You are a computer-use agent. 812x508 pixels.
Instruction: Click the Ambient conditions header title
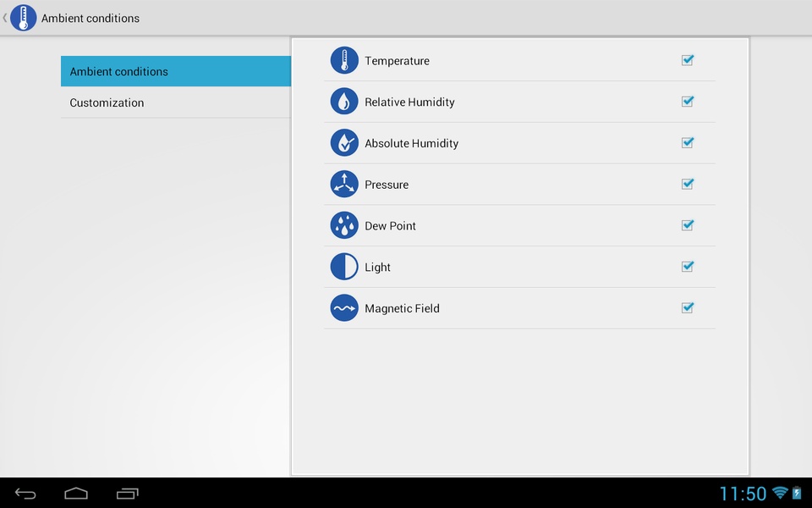coord(91,18)
